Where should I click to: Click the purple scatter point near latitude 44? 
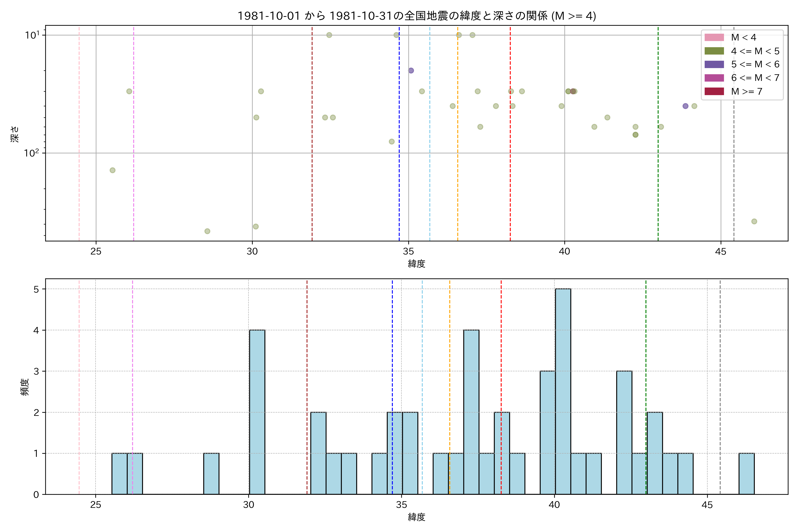pyautogui.click(x=685, y=106)
